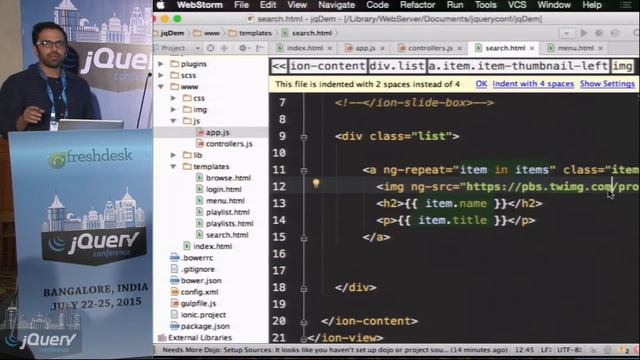
Task: Open the VCS menu
Action: click(517, 5)
